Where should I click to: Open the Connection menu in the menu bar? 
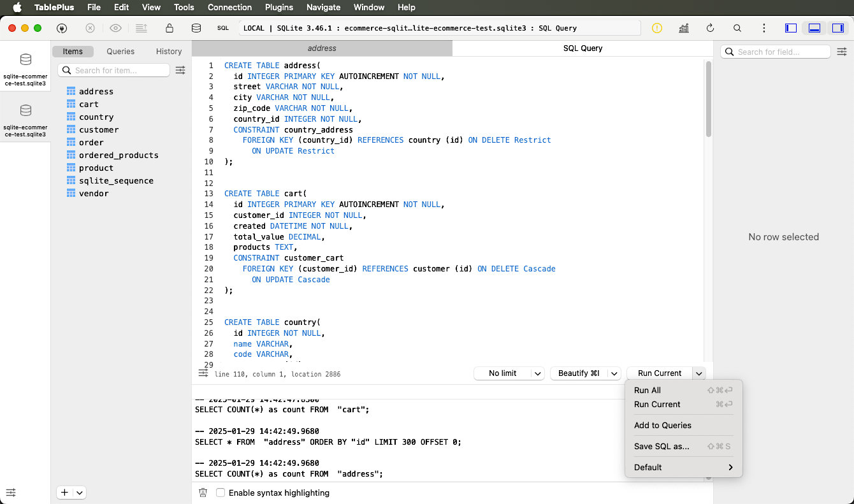pyautogui.click(x=229, y=7)
